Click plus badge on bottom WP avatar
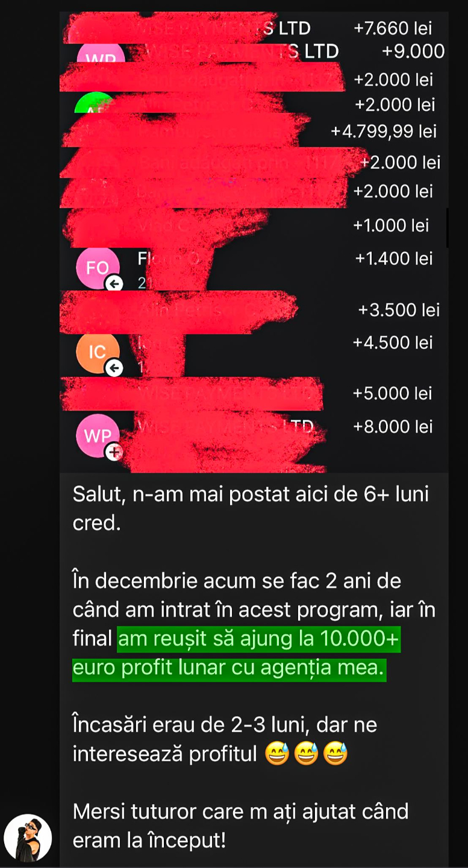Viewport: 468px width, 868px height. [114, 451]
